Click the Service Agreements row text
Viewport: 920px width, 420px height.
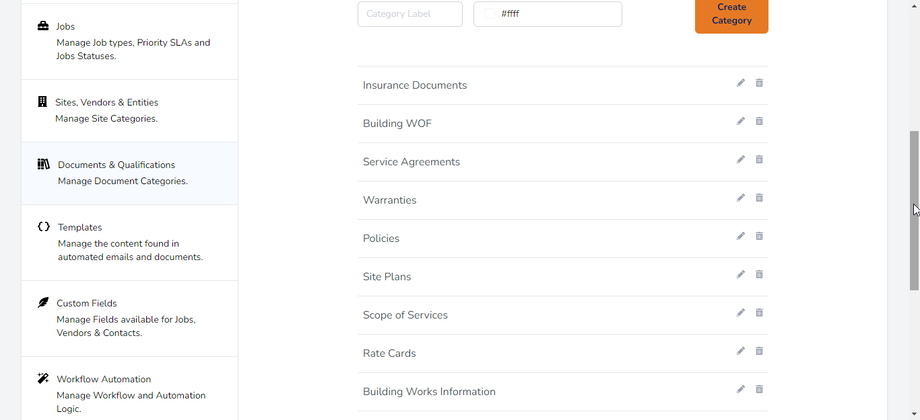click(411, 162)
